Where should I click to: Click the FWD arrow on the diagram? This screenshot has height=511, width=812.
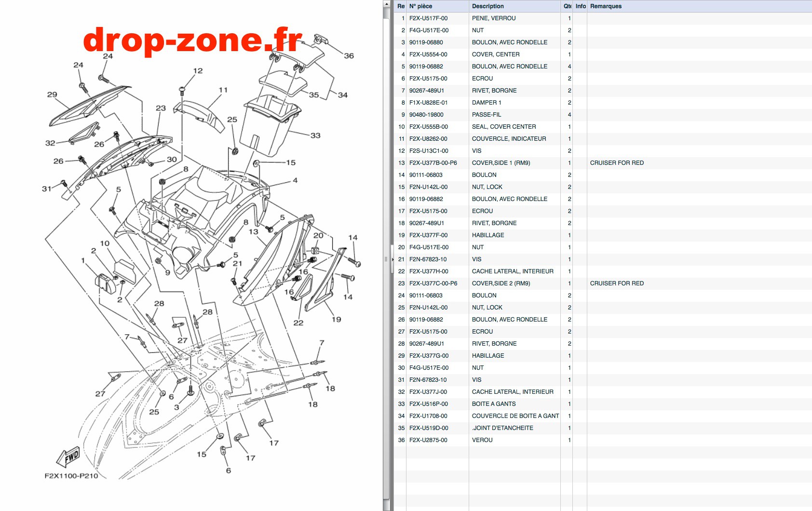pyautogui.click(x=68, y=457)
